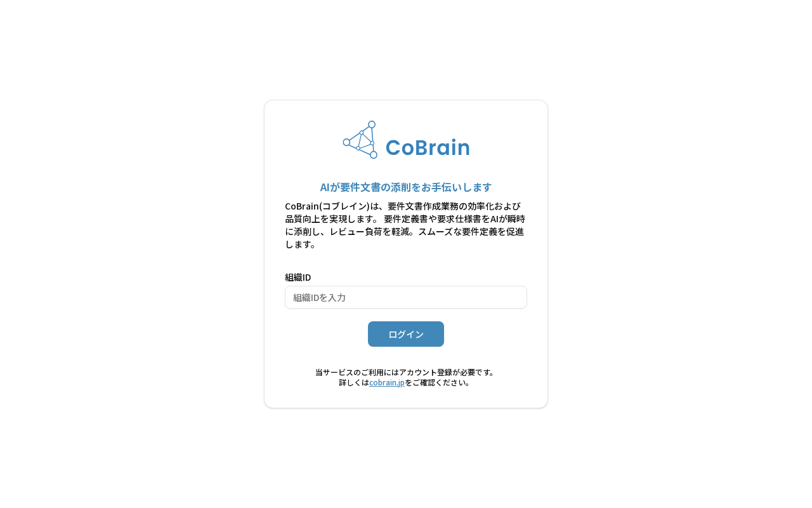
Task: Click the heading AIが要件文書の添削をお手伝いします
Action: 406,187
